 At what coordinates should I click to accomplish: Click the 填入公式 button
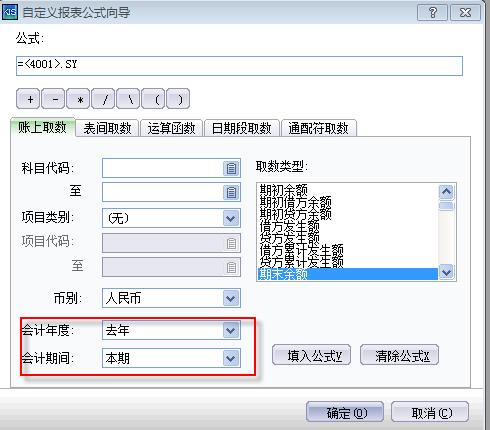pyautogui.click(x=312, y=355)
